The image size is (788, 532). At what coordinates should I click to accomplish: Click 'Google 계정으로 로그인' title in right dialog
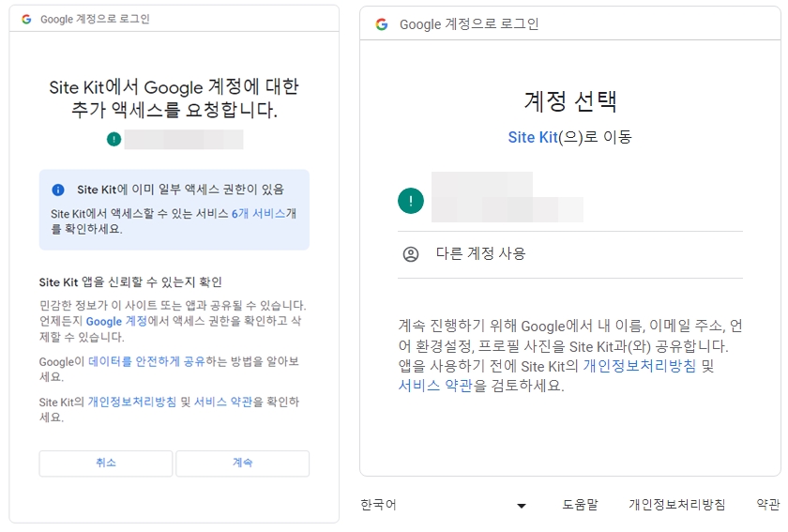point(469,23)
